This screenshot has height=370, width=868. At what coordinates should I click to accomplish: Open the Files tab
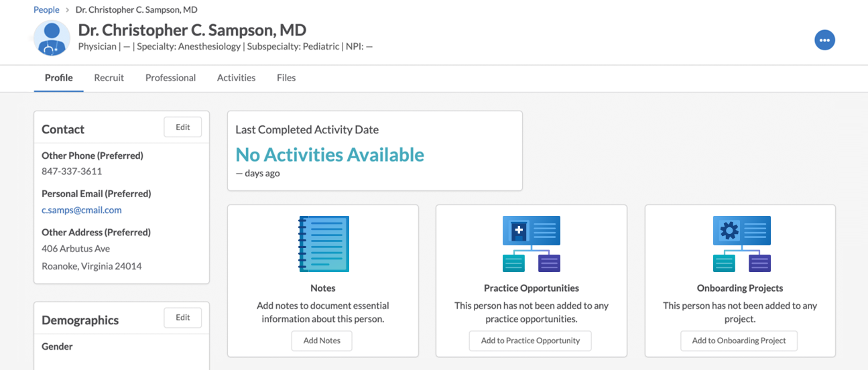pyautogui.click(x=286, y=78)
